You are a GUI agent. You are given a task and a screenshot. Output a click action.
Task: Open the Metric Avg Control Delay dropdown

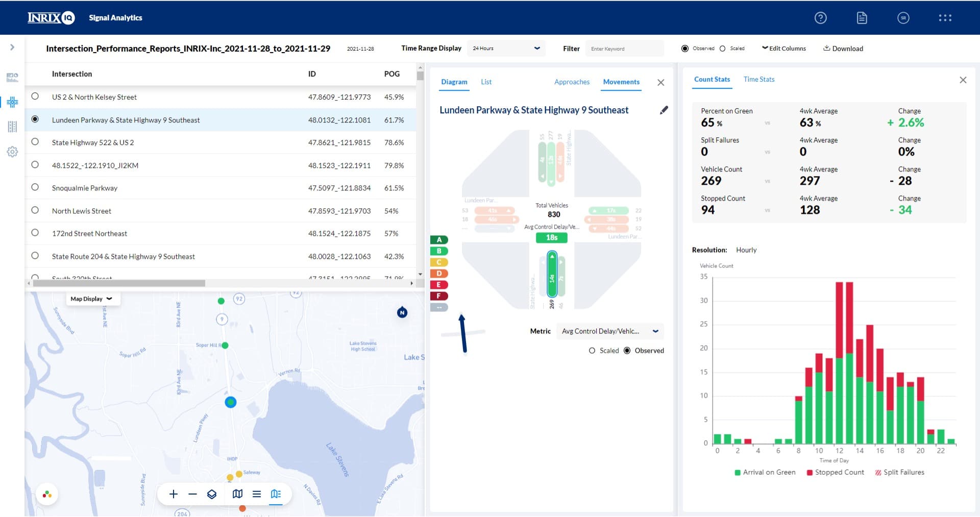click(x=609, y=331)
